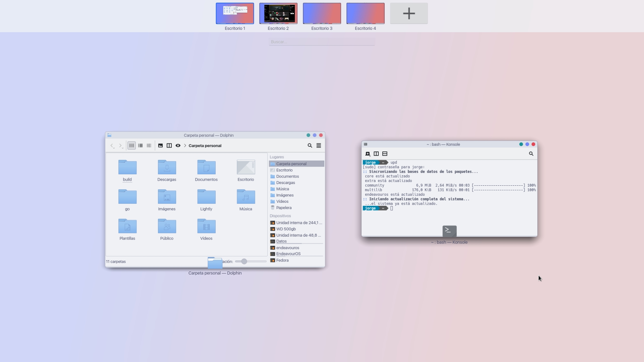Open the Dolphin search bar via magnifier icon
Image resolution: width=644 pixels, height=362 pixels.
tap(310, 145)
